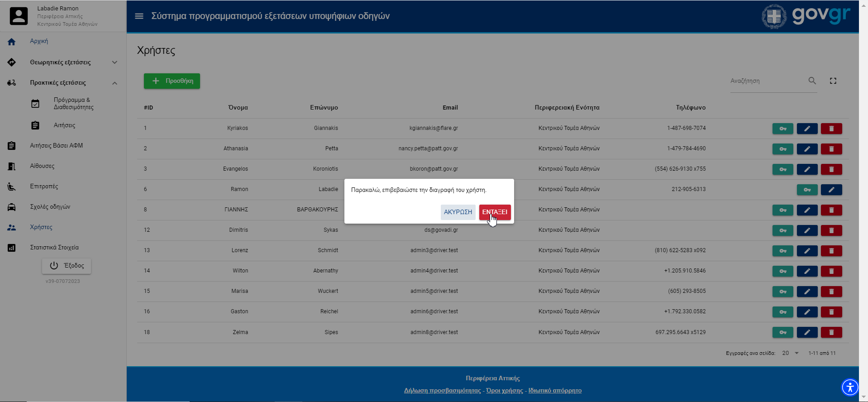
Task: Edit user Athanasia Petta with pencil icon
Action: coord(807,149)
